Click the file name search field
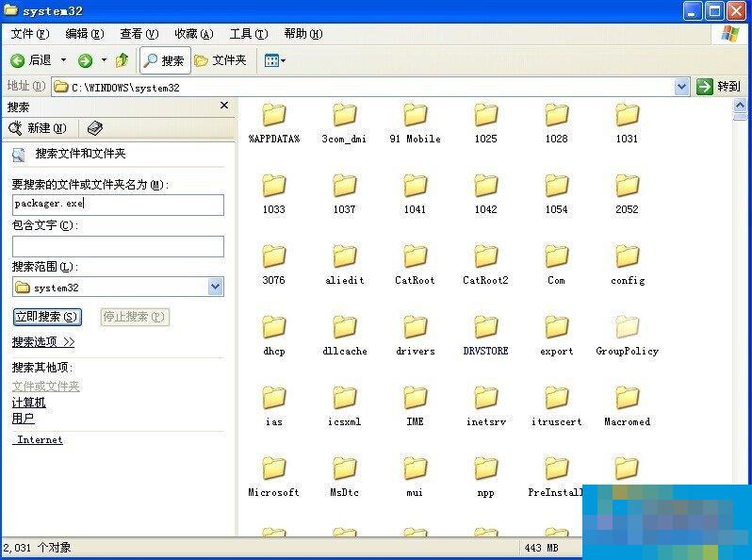The image size is (752, 560). click(x=118, y=205)
